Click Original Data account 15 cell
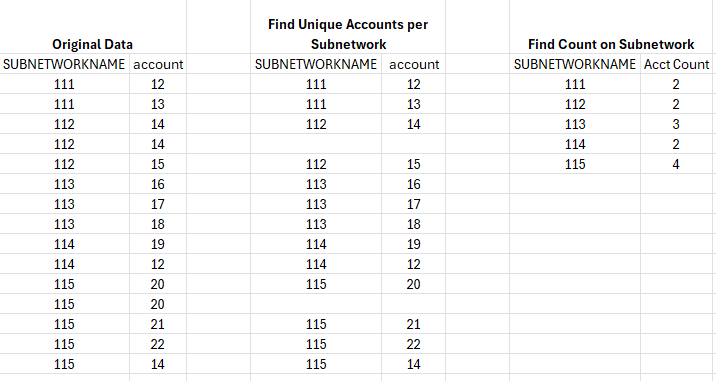Image resolution: width=716 pixels, height=381 pixels. (158, 164)
